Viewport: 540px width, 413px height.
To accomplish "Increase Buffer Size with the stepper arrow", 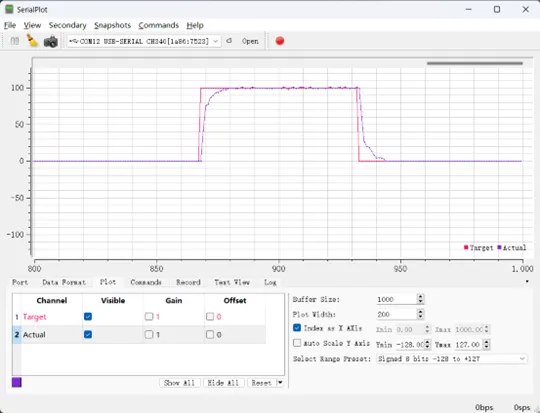I will 420,297.
